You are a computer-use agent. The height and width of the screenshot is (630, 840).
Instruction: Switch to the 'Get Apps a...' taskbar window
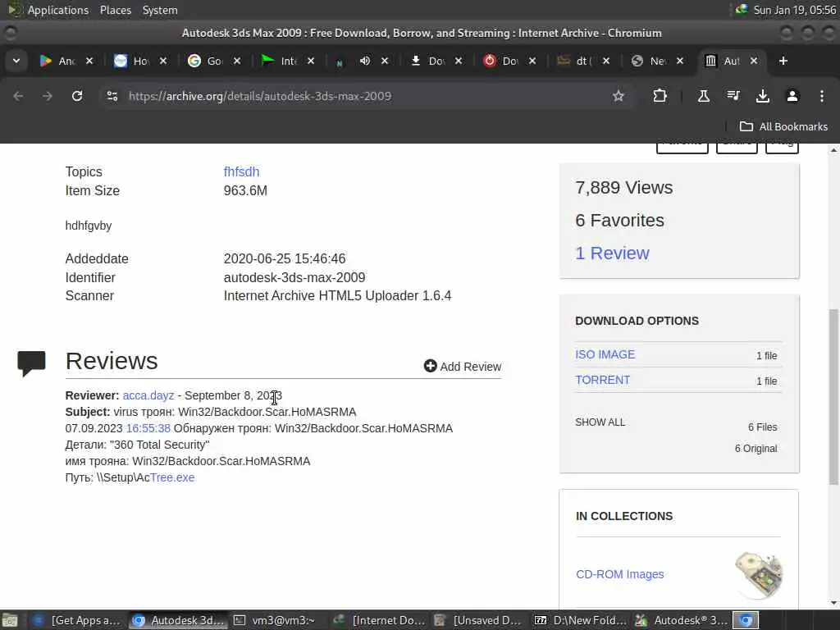(77, 620)
